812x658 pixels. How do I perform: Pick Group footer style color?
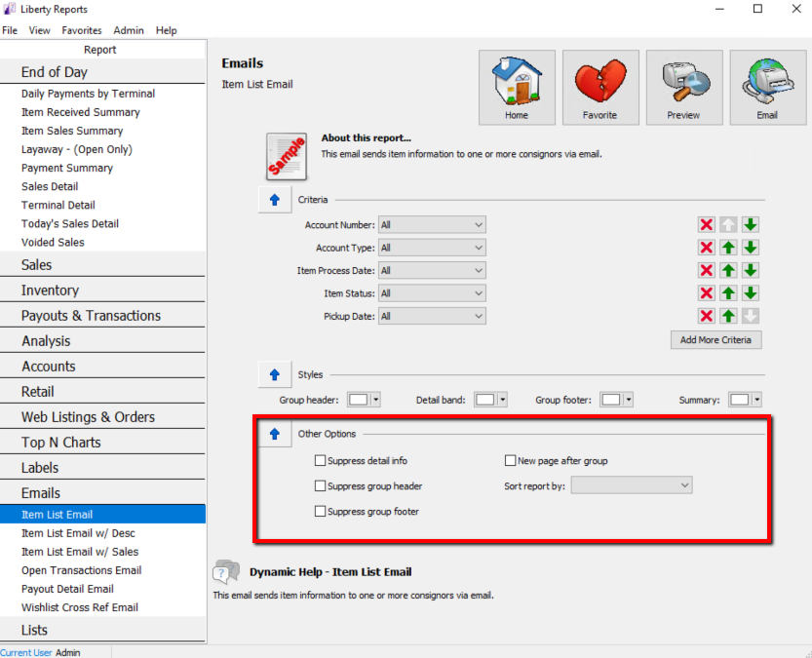pyautogui.click(x=616, y=400)
